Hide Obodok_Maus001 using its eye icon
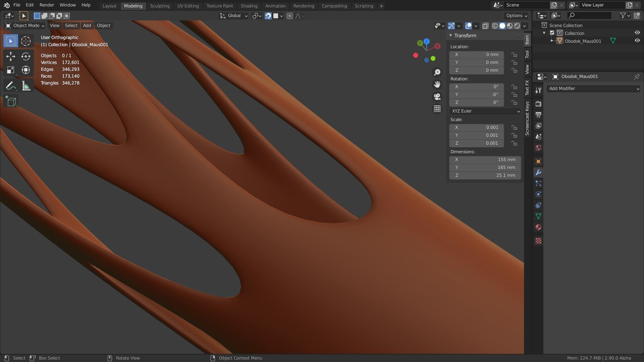The image size is (644, 362). (x=637, y=41)
